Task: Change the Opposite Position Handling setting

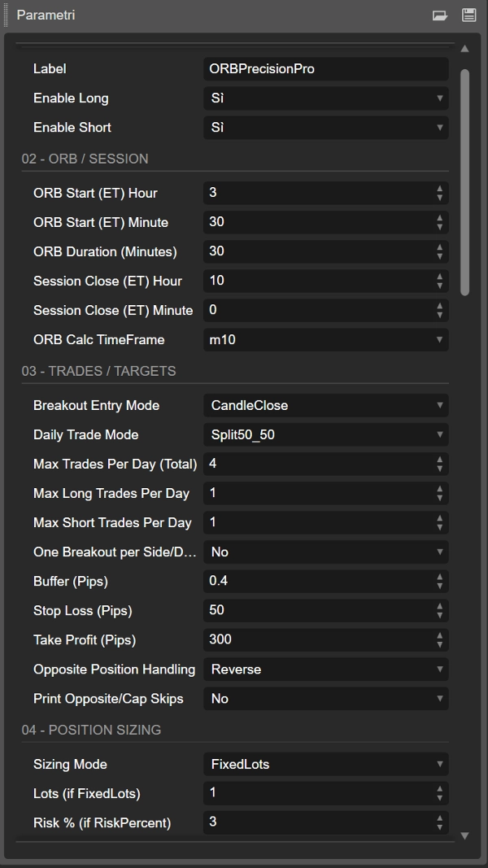Action: (x=325, y=669)
